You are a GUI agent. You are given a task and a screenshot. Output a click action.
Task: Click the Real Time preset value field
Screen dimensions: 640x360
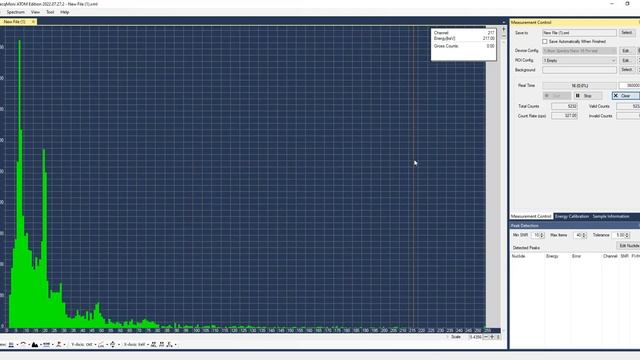tap(629, 85)
